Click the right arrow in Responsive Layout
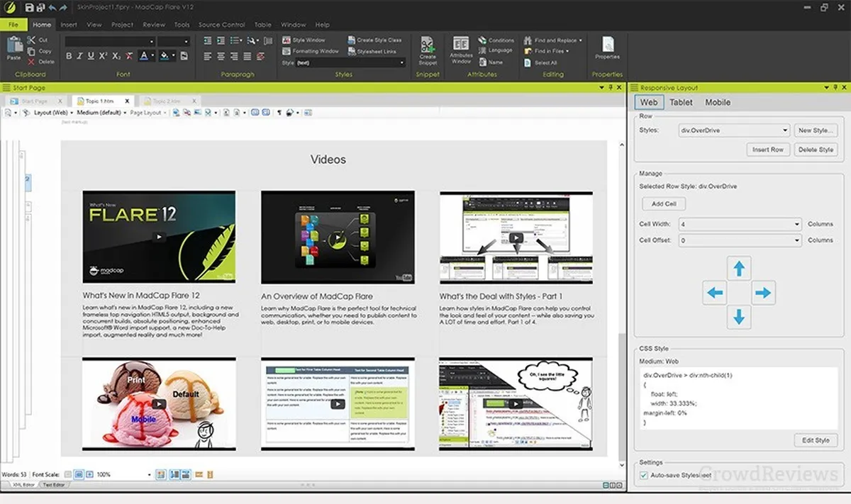This screenshot has height=504, width=851. coord(763,293)
